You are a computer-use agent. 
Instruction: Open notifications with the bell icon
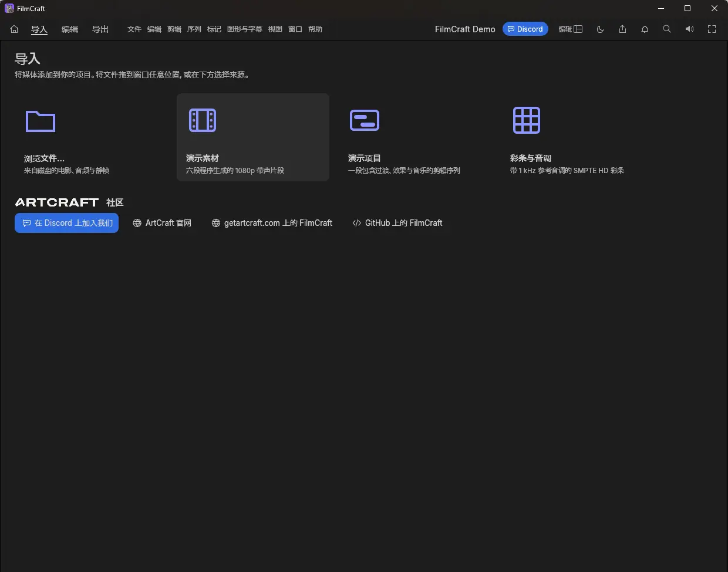pos(645,29)
